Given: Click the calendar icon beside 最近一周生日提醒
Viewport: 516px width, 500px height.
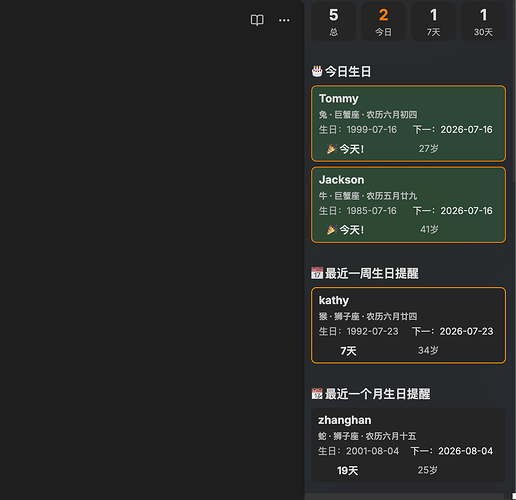Looking at the screenshot, I should (317, 273).
